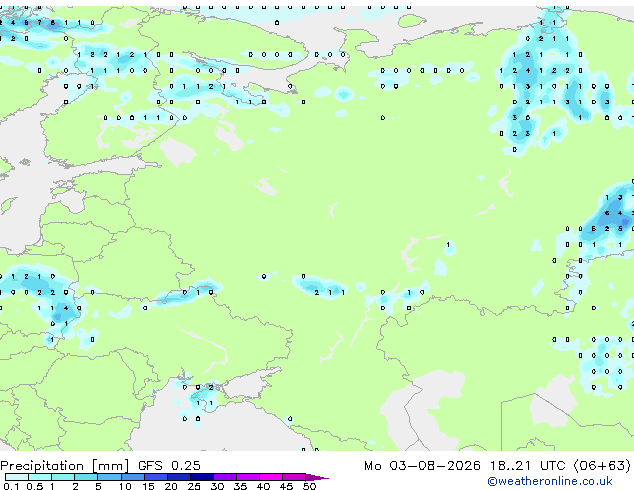Screen dimensions: 634x490
Task: Select the 15 mm legend color swatch
Action: pos(155,477)
